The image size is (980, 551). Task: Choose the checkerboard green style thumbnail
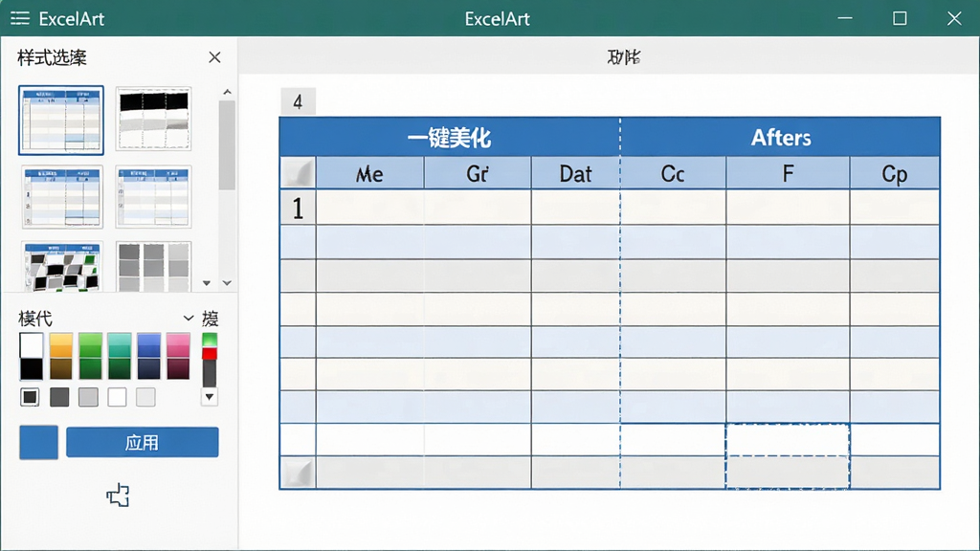point(62,267)
